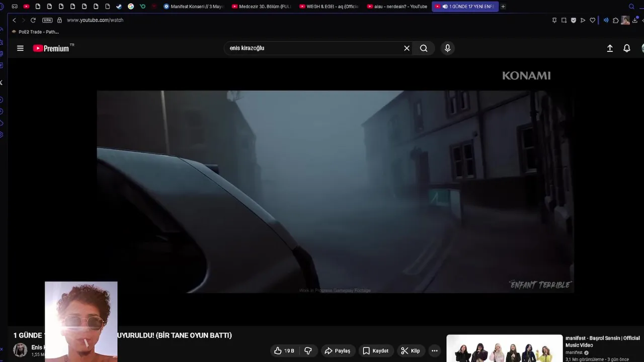Open YouTube notifications bell

(627, 48)
